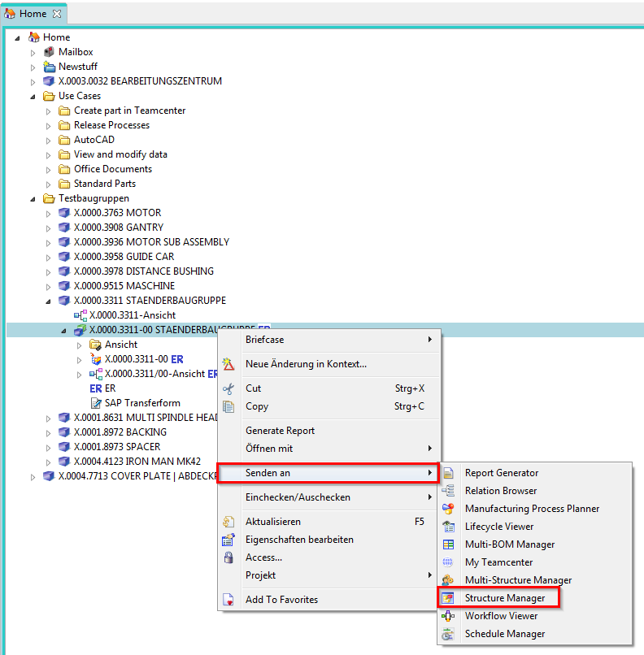Open the Senden an submenu
This screenshot has width=644, height=655.
point(328,473)
